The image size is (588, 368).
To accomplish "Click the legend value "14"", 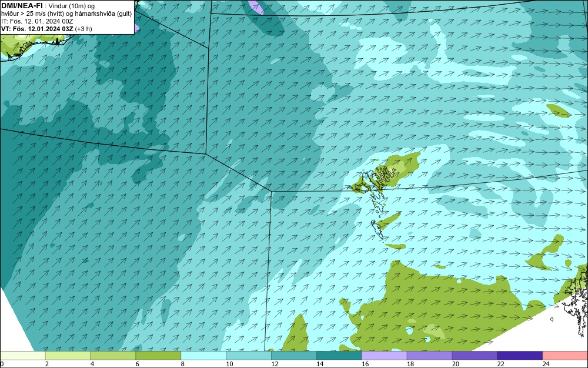I will point(320,364).
